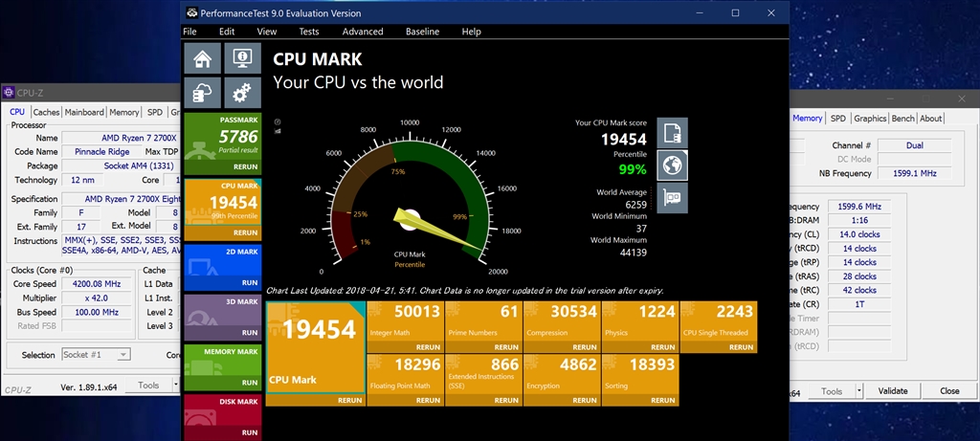Click the small help icon beside gauge

[278, 121]
